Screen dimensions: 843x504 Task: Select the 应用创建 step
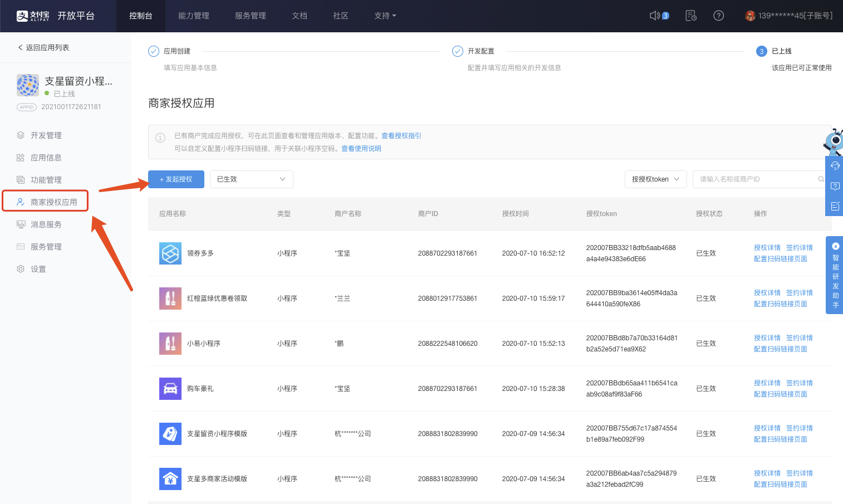pos(170,51)
